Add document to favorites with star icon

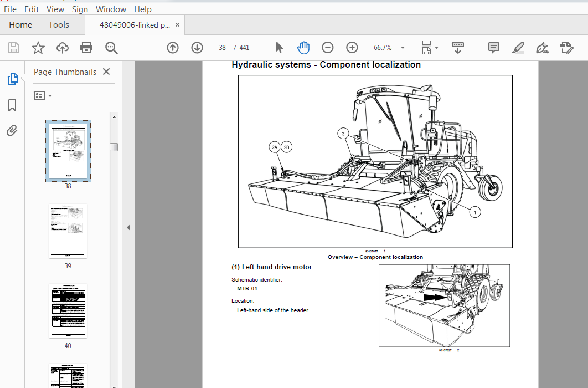click(x=38, y=48)
